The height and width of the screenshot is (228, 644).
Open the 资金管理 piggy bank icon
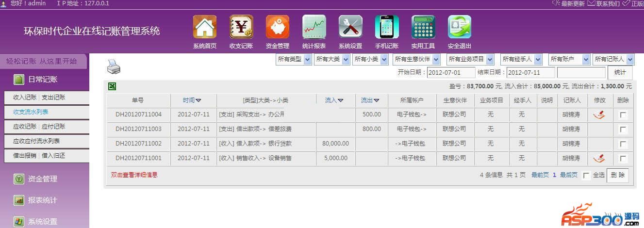[278, 27]
